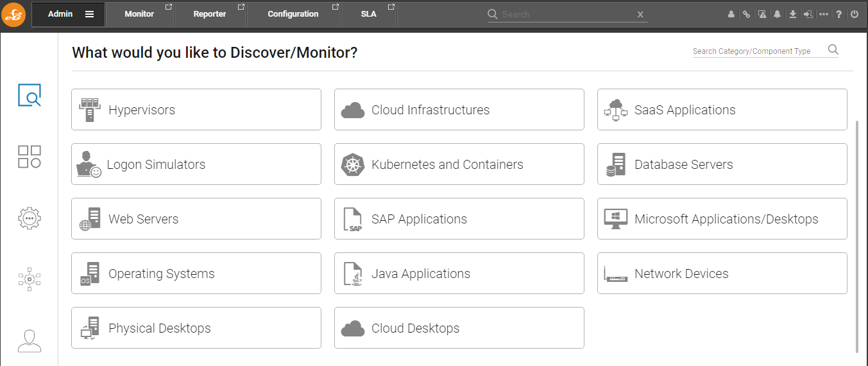Choose the Operating Systems category
The image size is (868, 366).
click(x=196, y=274)
